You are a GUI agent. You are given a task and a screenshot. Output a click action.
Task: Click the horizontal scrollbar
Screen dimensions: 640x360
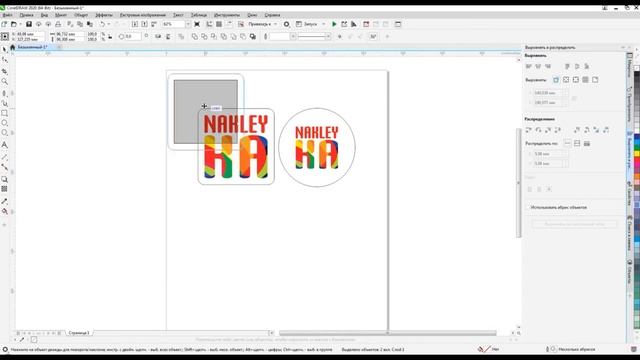click(x=387, y=333)
